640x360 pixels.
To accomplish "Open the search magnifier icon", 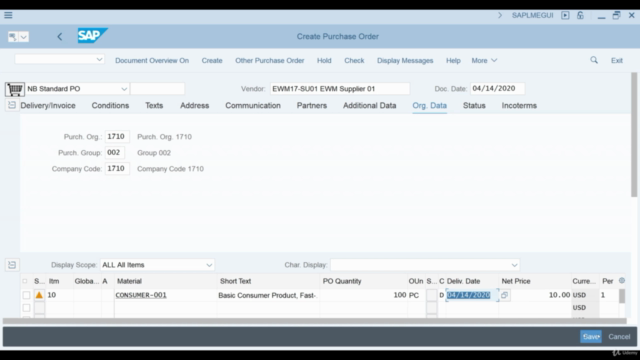I will 594,60.
